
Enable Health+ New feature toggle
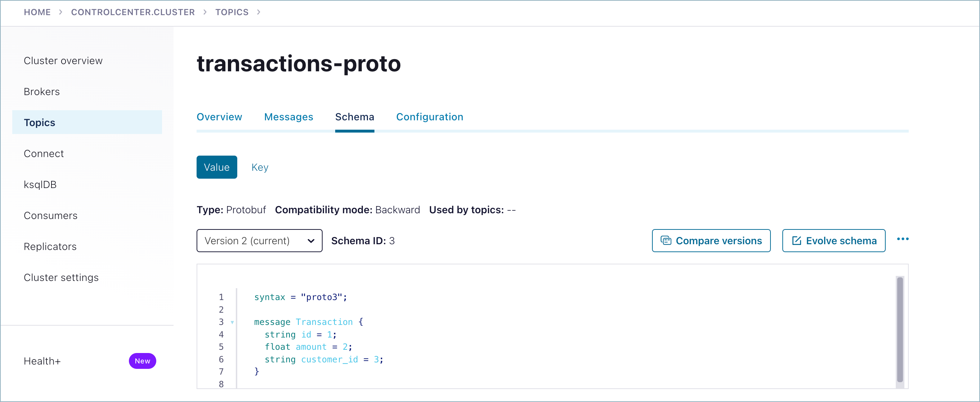click(143, 361)
